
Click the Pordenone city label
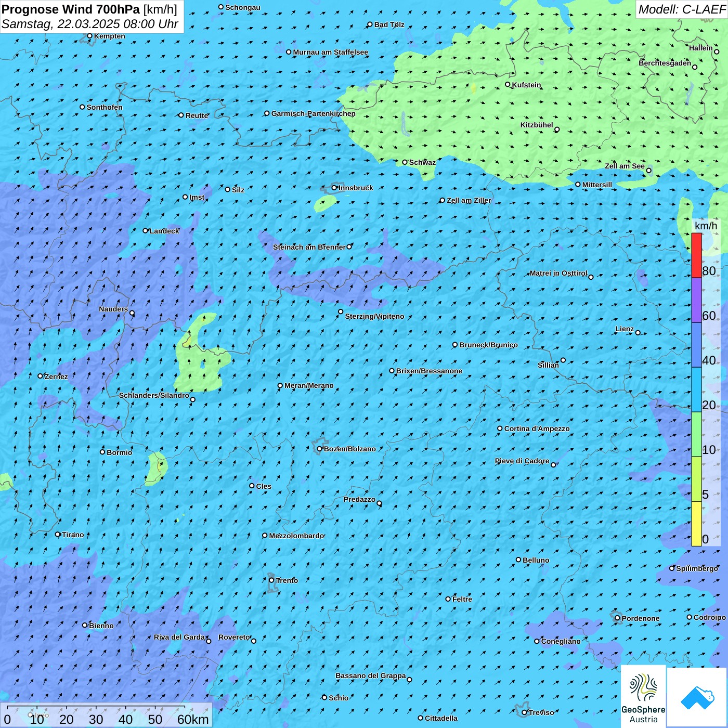[641, 618]
